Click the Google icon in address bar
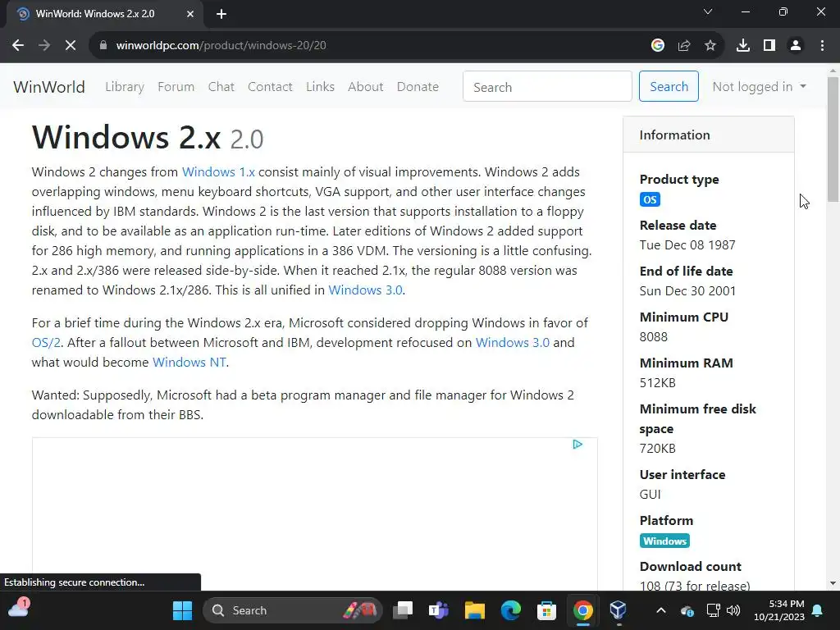This screenshot has height=630, width=840. pos(658,46)
